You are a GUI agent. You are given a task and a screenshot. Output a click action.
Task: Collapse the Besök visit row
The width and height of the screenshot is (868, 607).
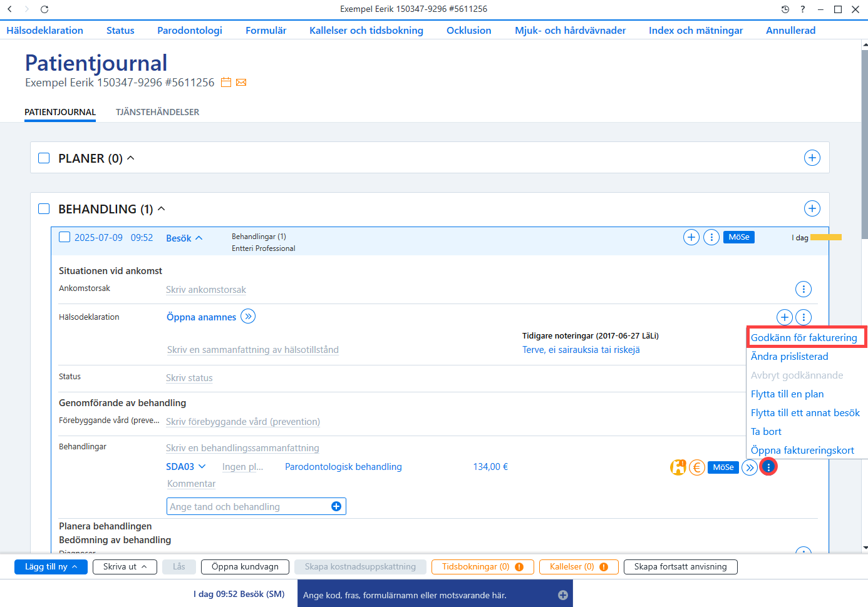[185, 238]
